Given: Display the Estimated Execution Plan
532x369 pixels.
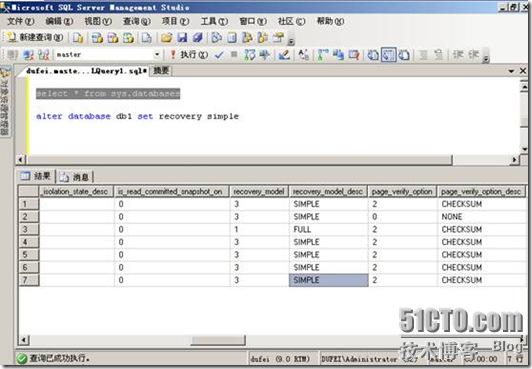Looking at the screenshot, I should click(x=250, y=55).
